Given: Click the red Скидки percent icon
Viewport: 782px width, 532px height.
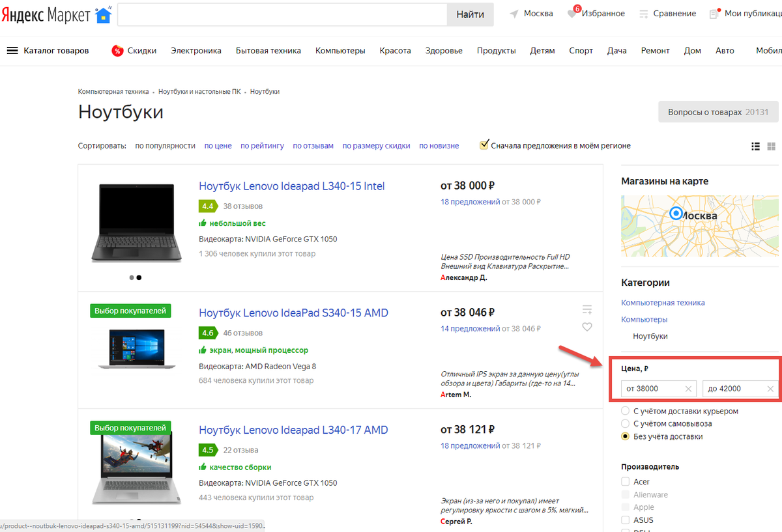Looking at the screenshot, I should (x=117, y=51).
